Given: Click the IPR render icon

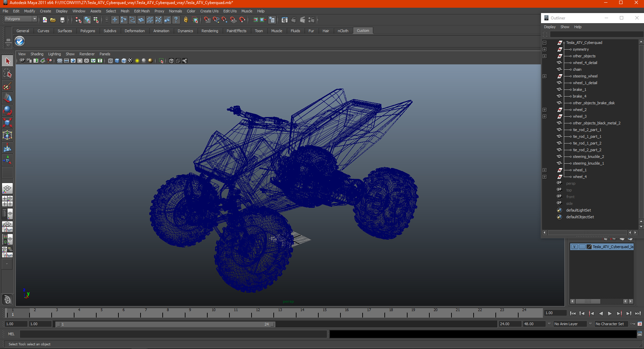Looking at the screenshot, I should coord(303,20).
